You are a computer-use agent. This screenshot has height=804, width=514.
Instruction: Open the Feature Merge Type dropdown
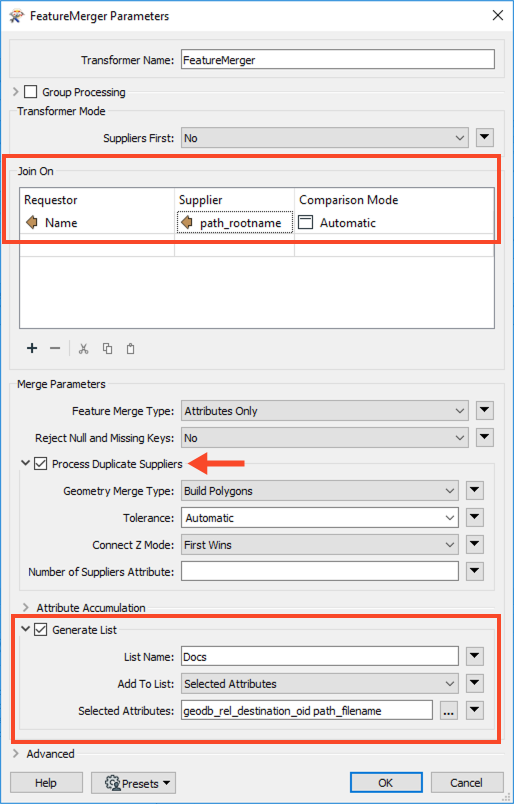(x=324, y=411)
